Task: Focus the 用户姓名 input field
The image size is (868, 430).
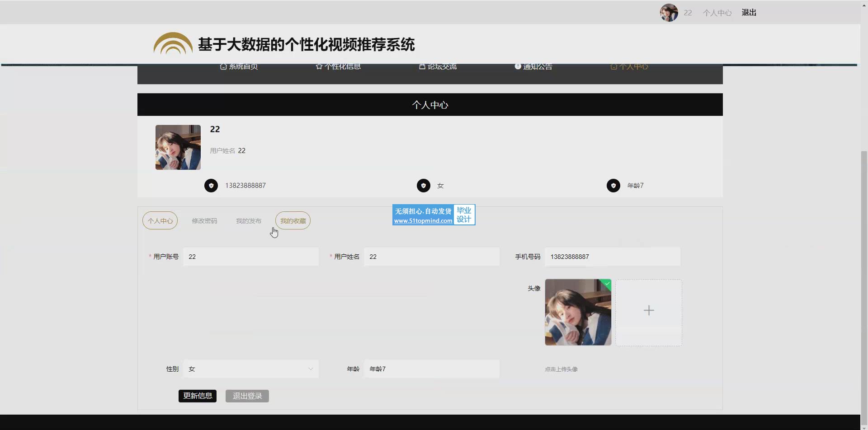Action: point(432,257)
